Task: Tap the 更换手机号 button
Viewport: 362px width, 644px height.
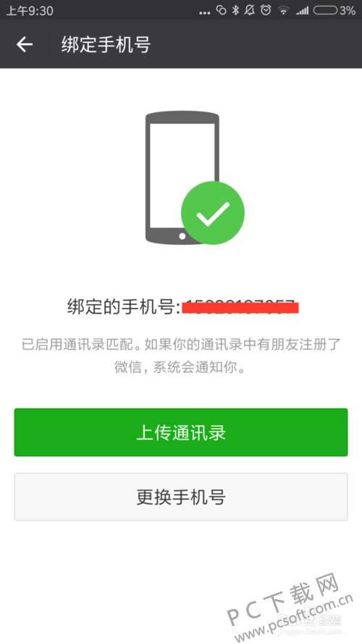Action: (x=181, y=496)
